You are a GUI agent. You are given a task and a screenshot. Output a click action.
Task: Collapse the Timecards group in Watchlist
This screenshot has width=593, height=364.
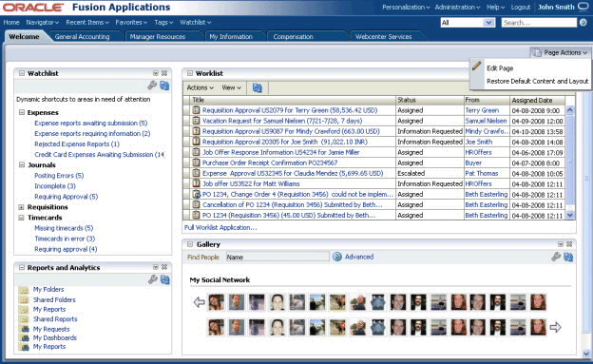[x=22, y=218]
